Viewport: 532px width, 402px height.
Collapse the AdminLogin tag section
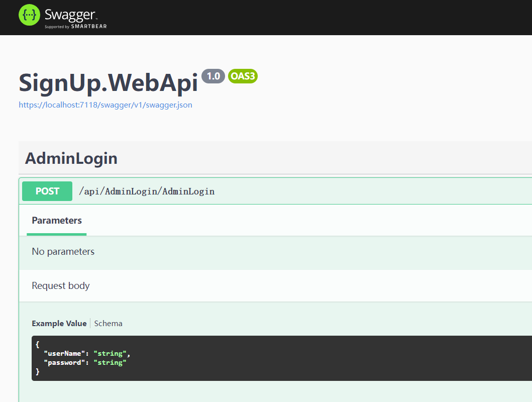[71, 158]
